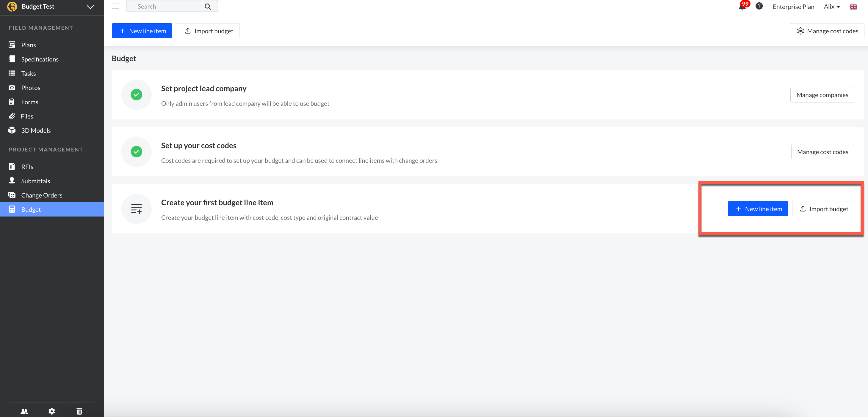Open the Alix user dropdown
The image size is (868, 417).
pyautogui.click(x=832, y=7)
